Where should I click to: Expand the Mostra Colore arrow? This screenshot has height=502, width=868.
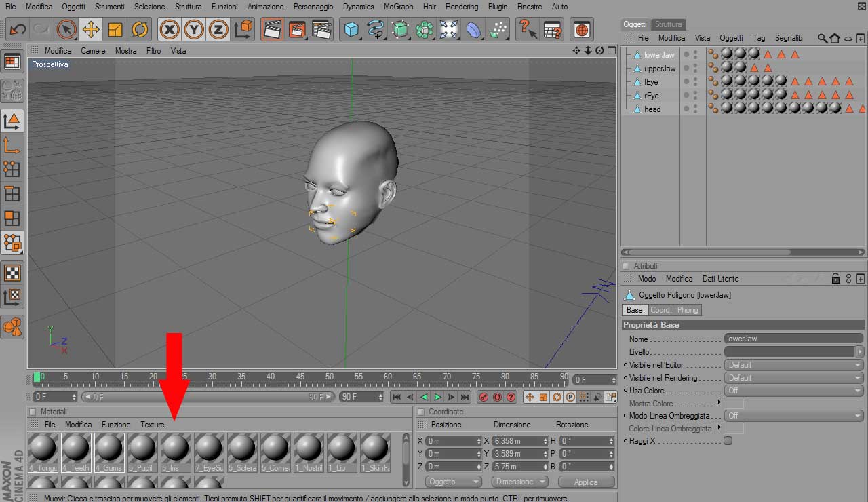719,402
